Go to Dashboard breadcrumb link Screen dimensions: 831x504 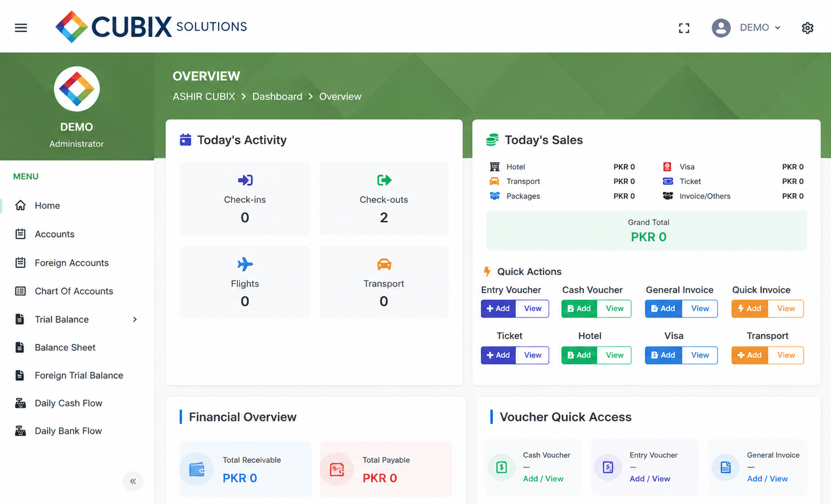277,97
